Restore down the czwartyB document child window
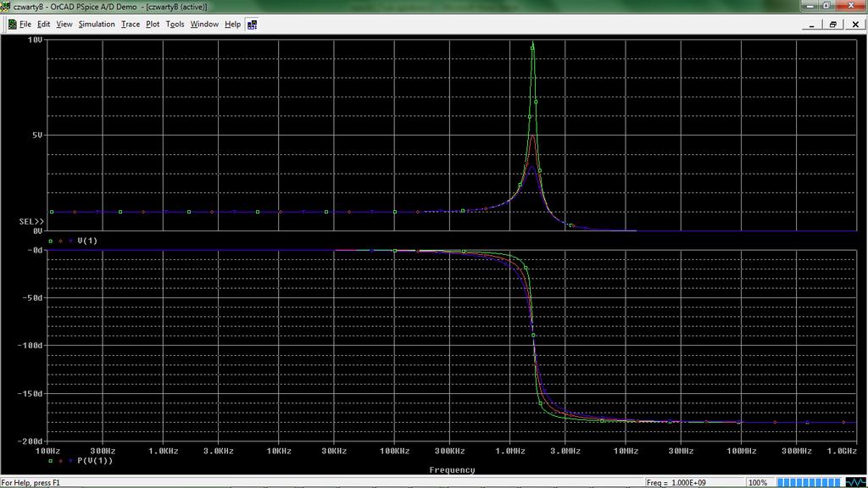Viewport: 868px width, 488px height. click(x=833, y=25)
